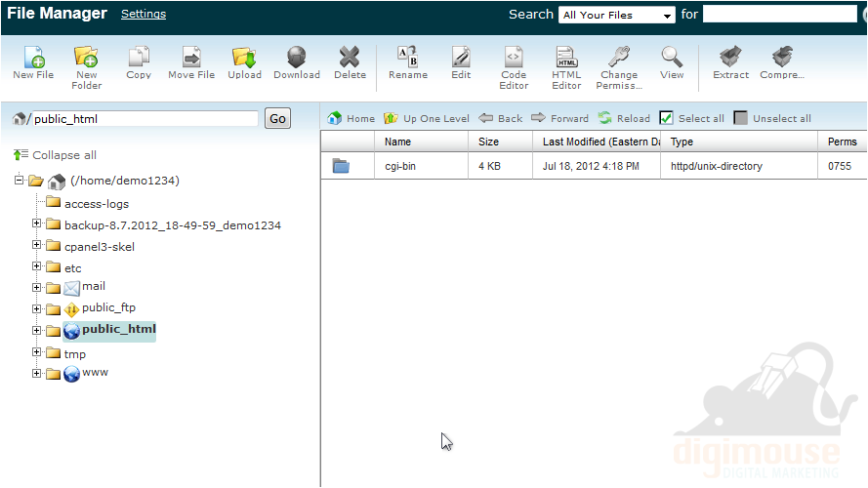
Task: Open the Settings link
Action: 144,14
